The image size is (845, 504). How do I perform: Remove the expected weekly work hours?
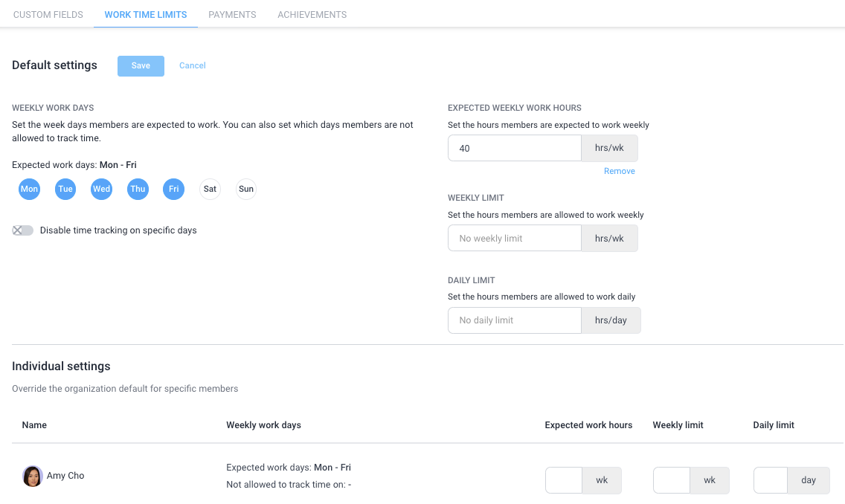(619, 171)
